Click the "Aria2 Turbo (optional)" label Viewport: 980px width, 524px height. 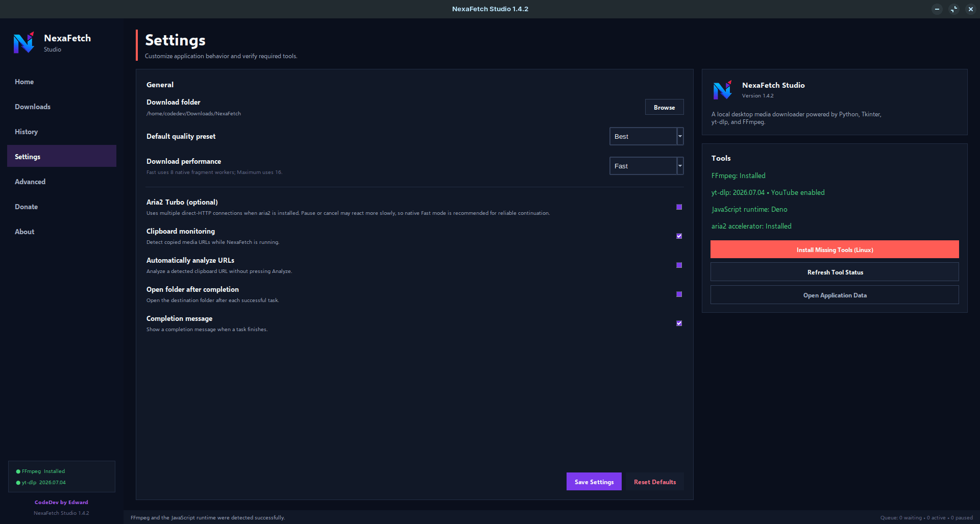182,202
